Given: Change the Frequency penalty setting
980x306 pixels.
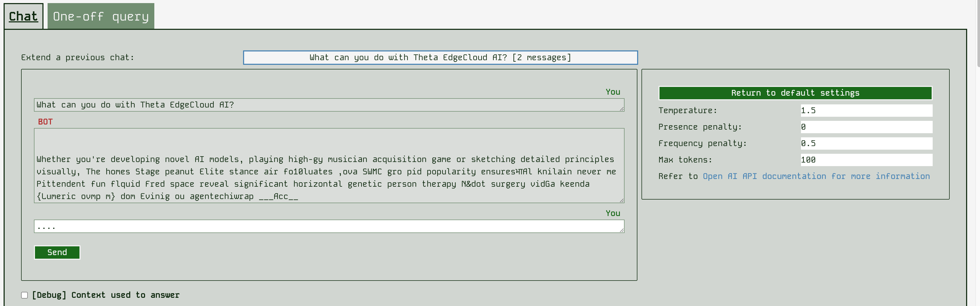Looking at the screenshot, I should tap(866, 143).
